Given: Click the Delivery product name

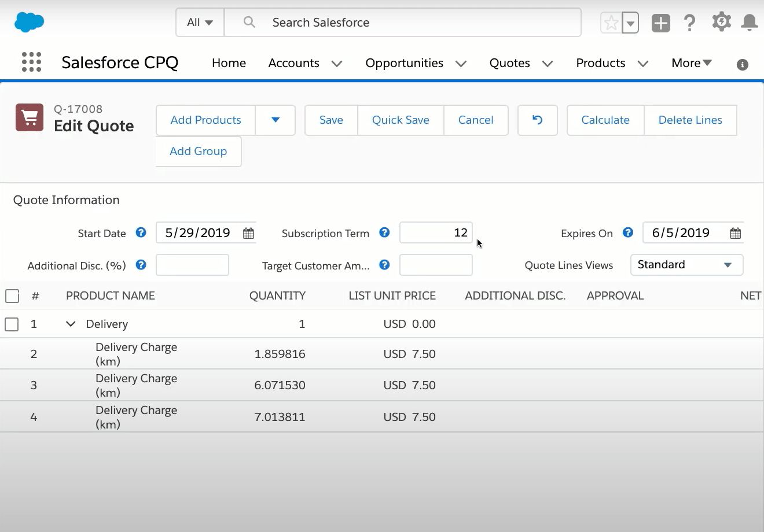Looking at the screenshot, I should click(x=107, y=324).
